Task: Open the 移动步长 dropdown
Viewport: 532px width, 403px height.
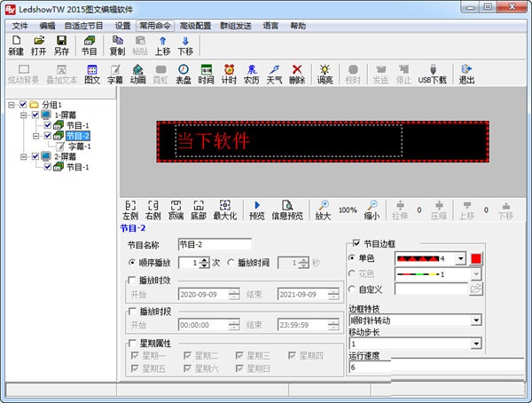Action: click(x=476, y=344)
